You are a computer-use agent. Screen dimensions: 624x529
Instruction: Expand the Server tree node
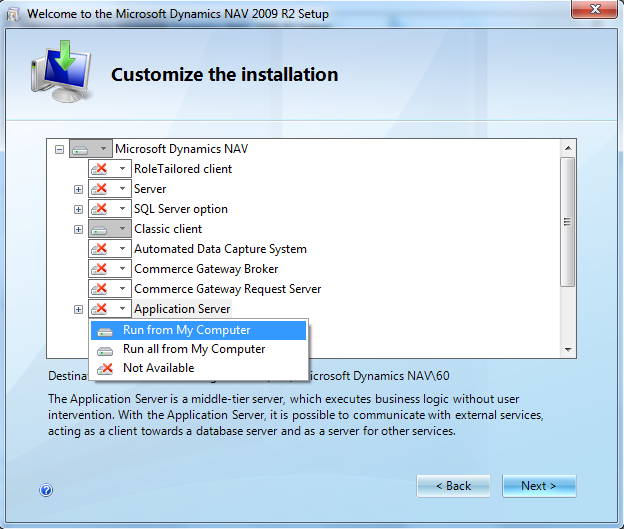78,189
